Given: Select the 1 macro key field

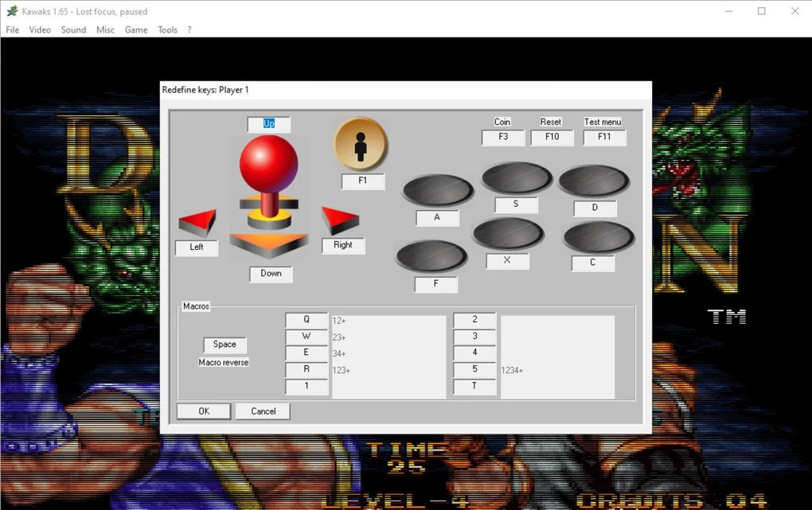Looking at the screenshot, I should pyautogui.click(x=306, y=386).
